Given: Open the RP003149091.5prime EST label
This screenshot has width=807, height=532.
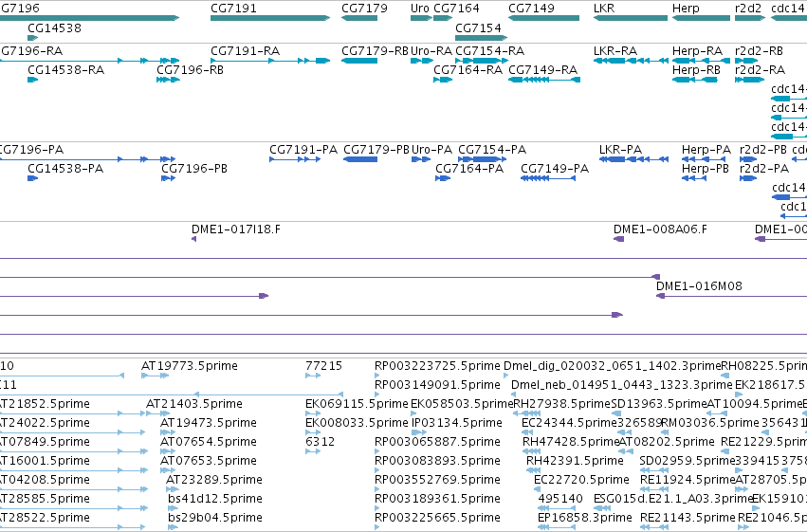Looking at the screenshot, I should pyautogui.click(x=437, y=385).
